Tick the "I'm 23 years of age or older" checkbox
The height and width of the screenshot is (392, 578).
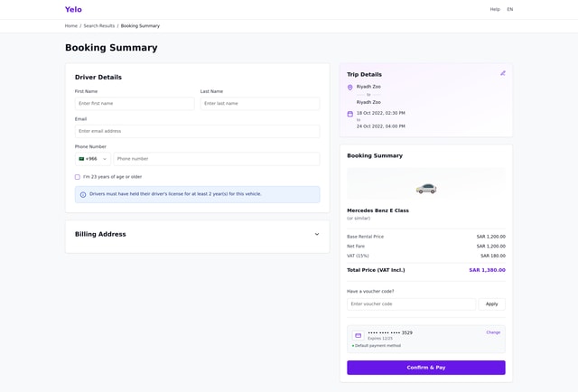(x=78, y=177)
